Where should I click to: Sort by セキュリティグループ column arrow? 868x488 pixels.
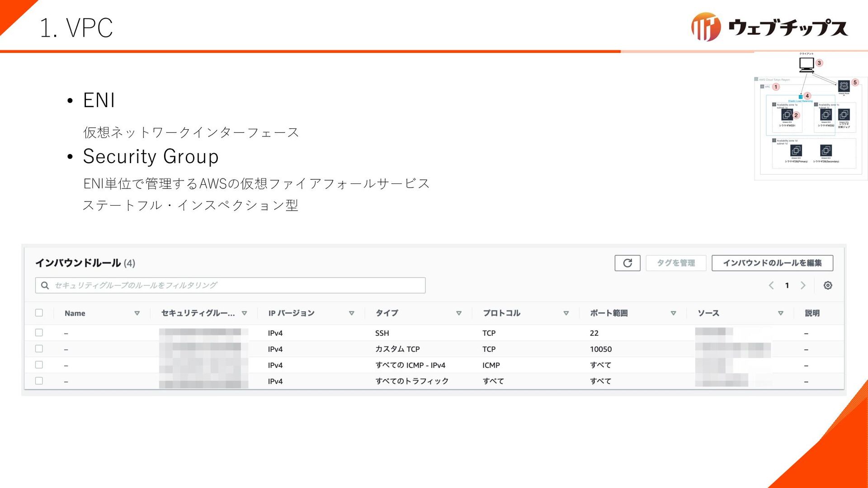point(244,313)
